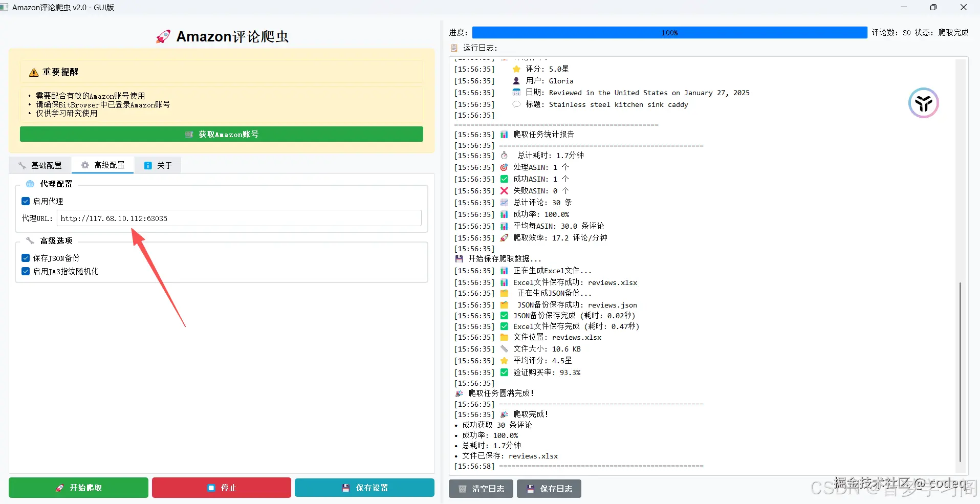
Task: Click the green 获取Amazon账号 button
Action: tap(222, 134)
